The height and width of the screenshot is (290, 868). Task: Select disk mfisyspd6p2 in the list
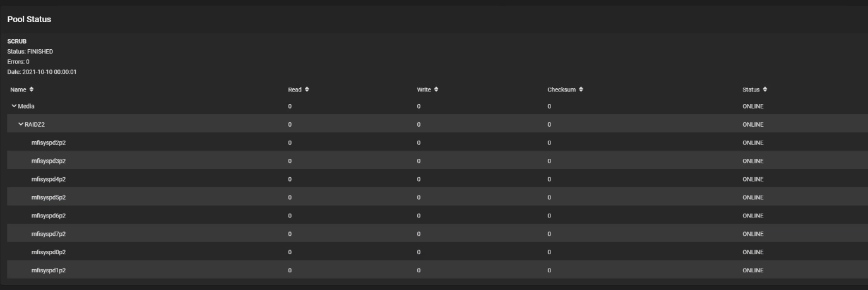pyautogui.click(x=49, y=216)
